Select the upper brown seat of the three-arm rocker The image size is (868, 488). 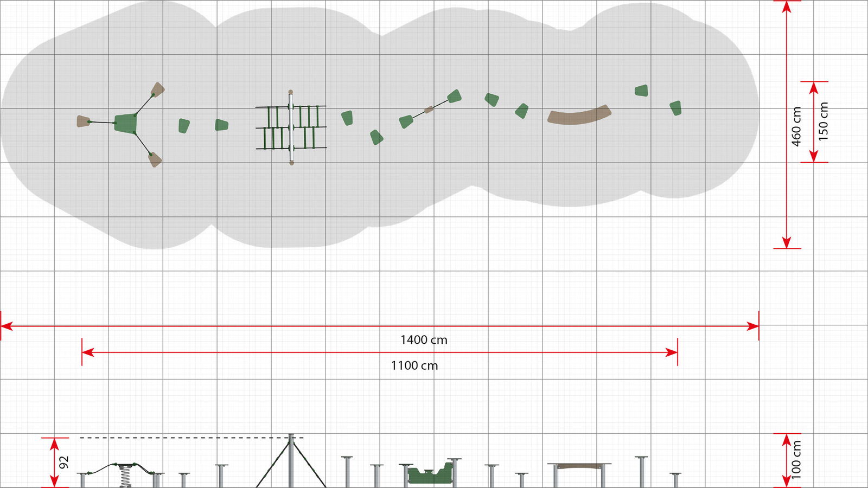[157, 89]
